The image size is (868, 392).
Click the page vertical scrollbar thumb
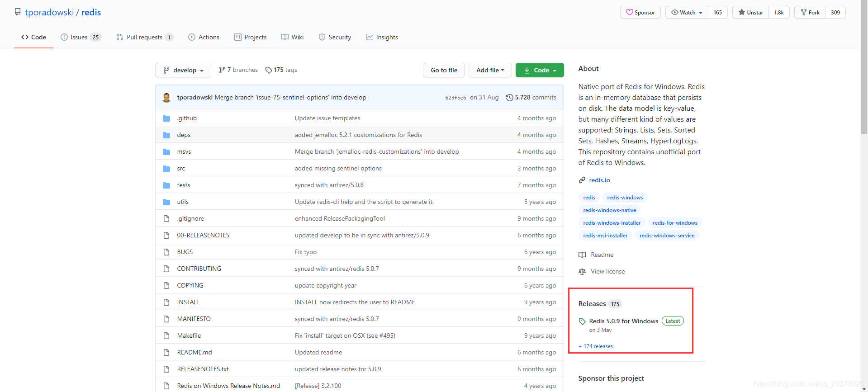tap(864, 68)
